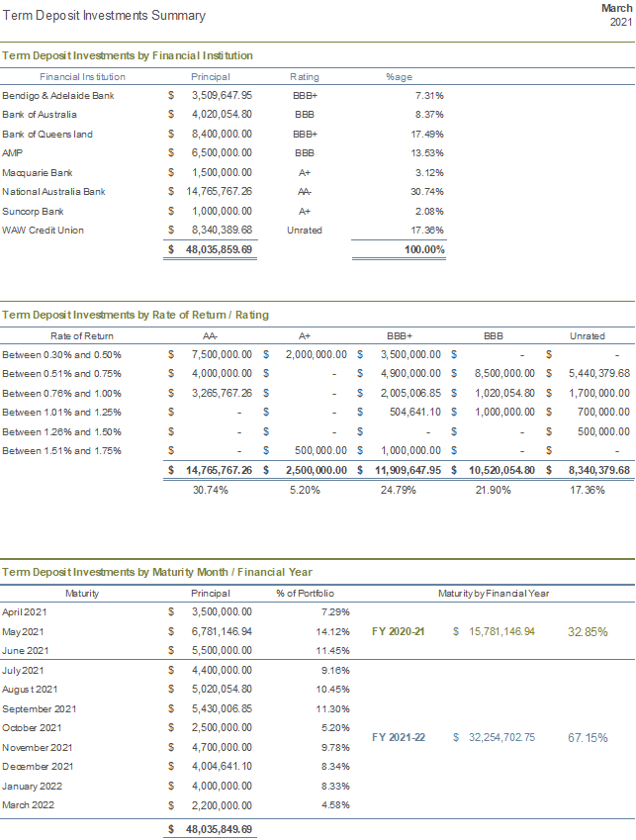Screen dimensions: 636x840
Task: Click the 5,440,379.68 value under Unrated
Action: click(x=599, y=373)
